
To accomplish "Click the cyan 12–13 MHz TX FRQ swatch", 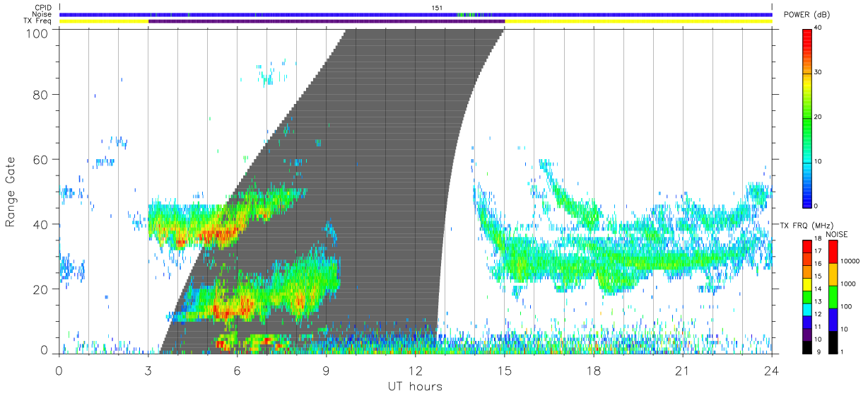I will [x=807, y=308].
